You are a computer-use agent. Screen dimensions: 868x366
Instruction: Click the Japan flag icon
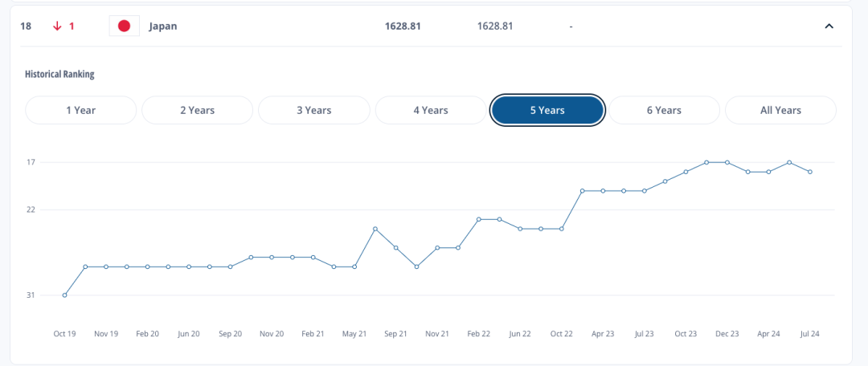(x=124, y=26)
